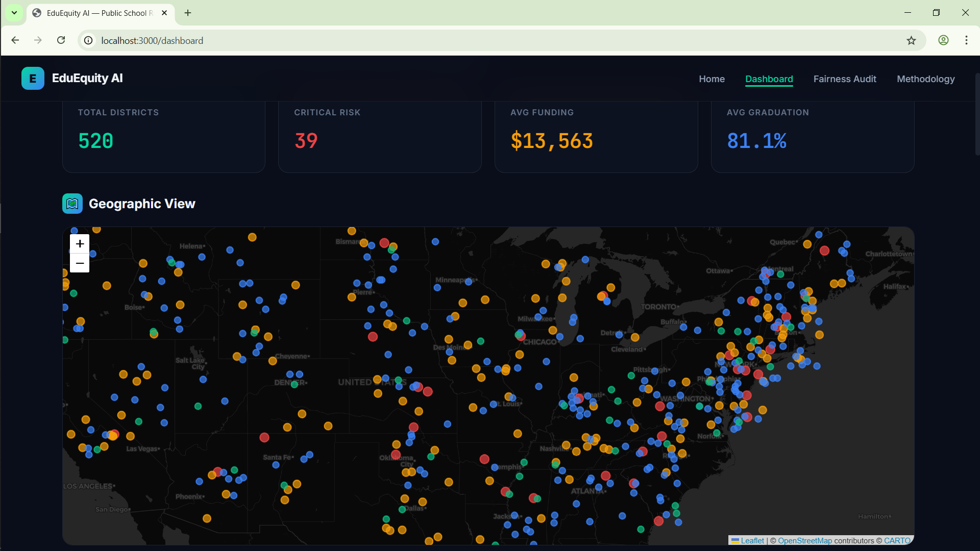Open the OpenStreetMap attribution link
Image resolution: width=980 pixels, height=551 pixels.
804,541
